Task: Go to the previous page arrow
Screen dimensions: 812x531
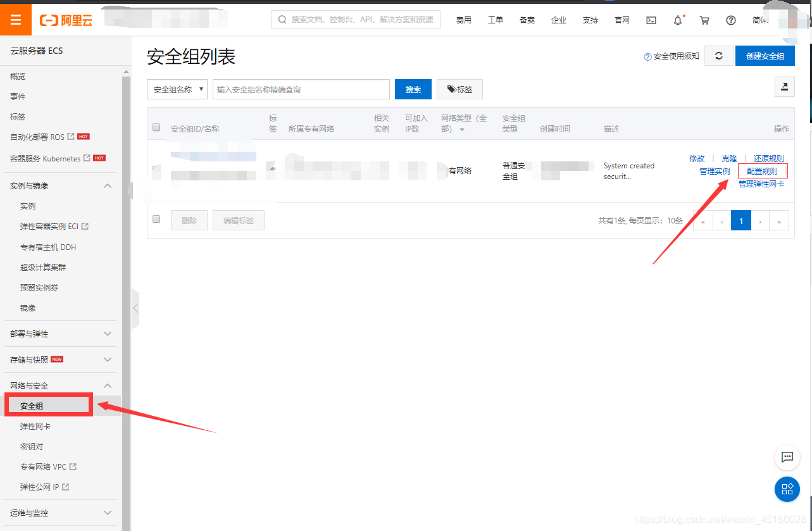Action: coord(722,220)
